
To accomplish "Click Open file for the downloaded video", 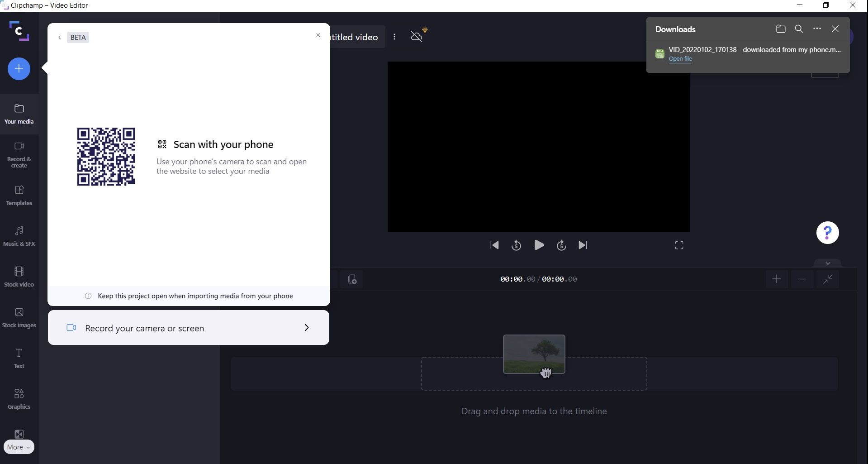I will [680, 59].
